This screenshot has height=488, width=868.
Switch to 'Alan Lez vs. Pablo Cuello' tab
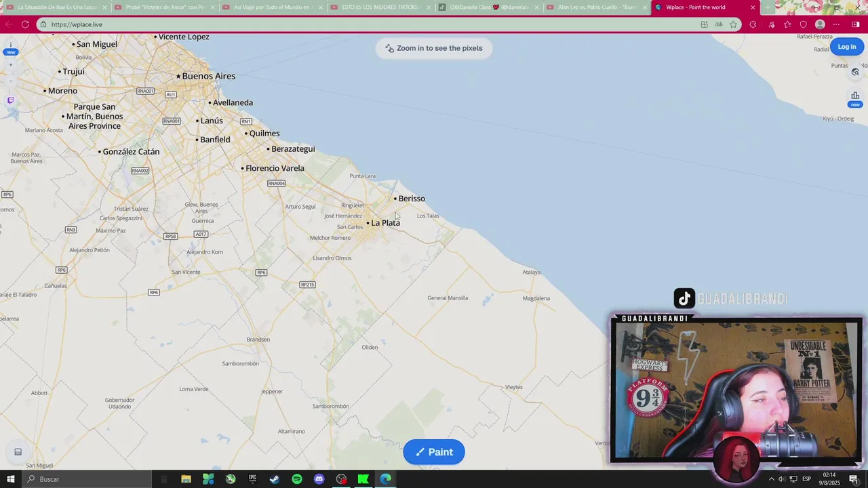click(596, 7)
